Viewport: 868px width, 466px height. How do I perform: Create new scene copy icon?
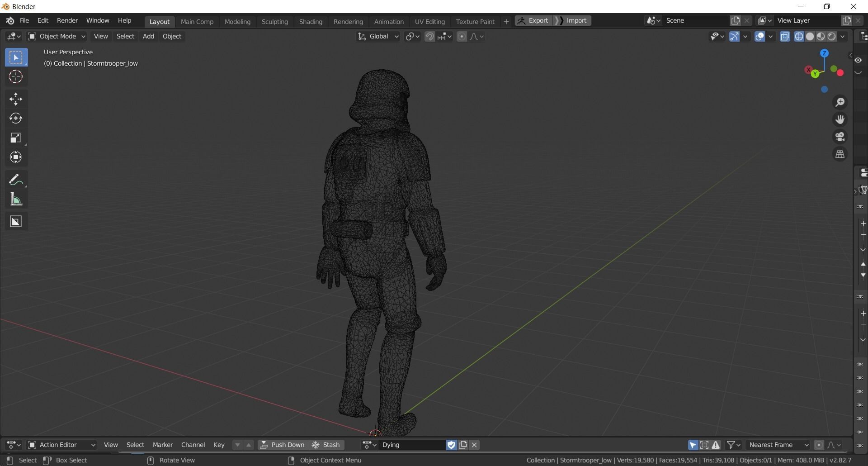[x=736, y=21]
